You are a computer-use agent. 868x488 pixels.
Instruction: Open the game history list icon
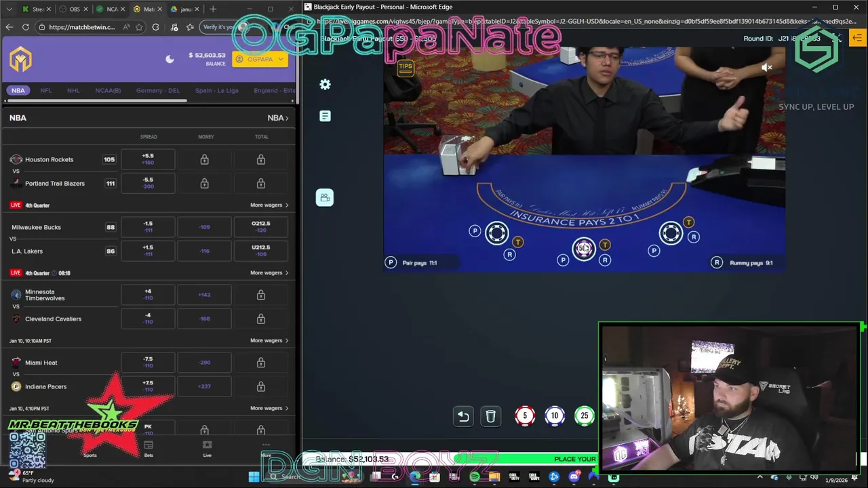coord(325,117)
